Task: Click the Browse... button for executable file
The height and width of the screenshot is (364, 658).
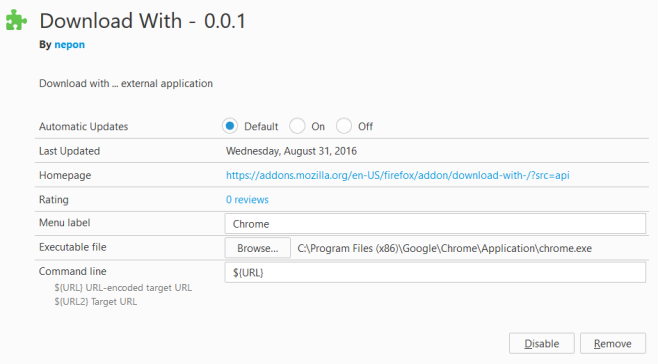Action: pos(258,248)
